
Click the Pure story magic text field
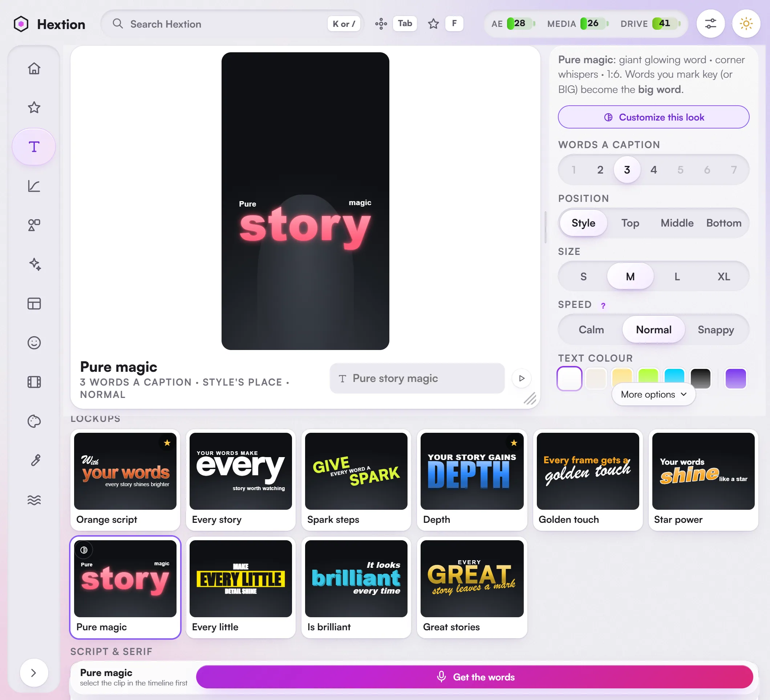pos(417,378)
